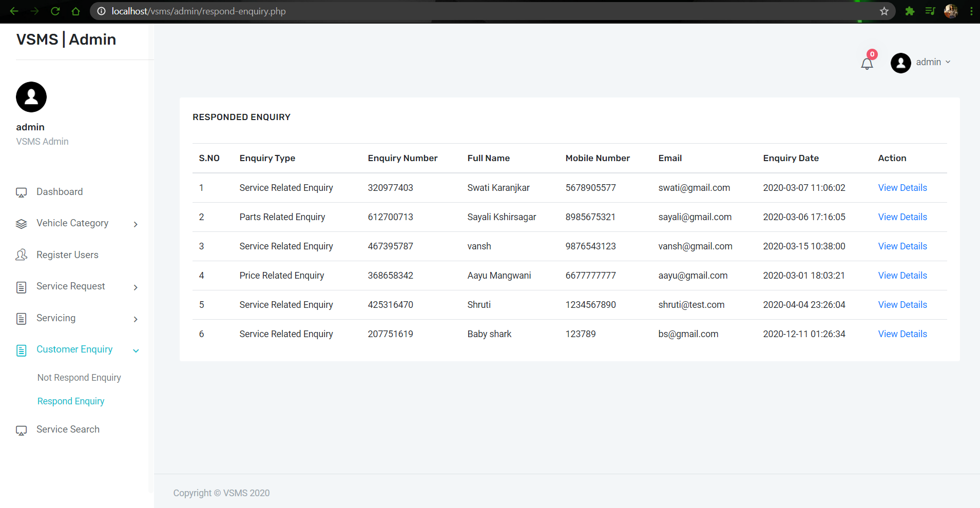Expand the Vehicle Category submenu chevron

[136, 224]
